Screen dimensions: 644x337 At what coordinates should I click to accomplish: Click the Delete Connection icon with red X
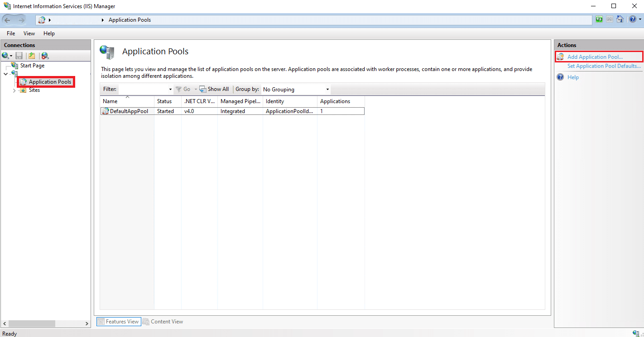[44, 56]
